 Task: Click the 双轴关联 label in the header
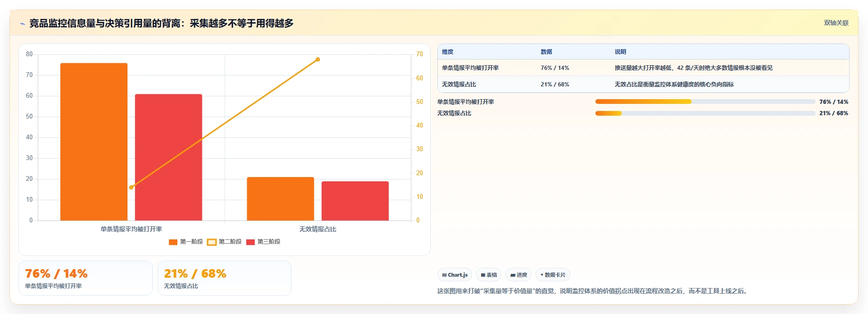coord(836,23)
